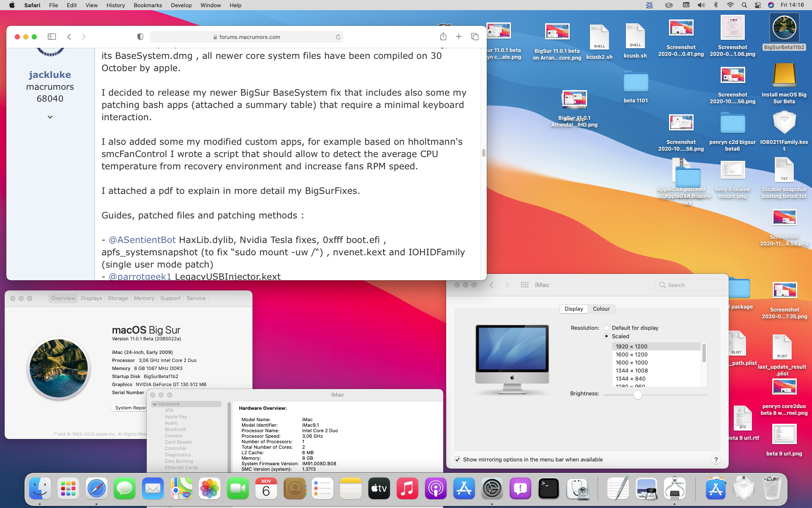
Task: Toggle Show mirroring options checkbox
Action: (458, 459)
